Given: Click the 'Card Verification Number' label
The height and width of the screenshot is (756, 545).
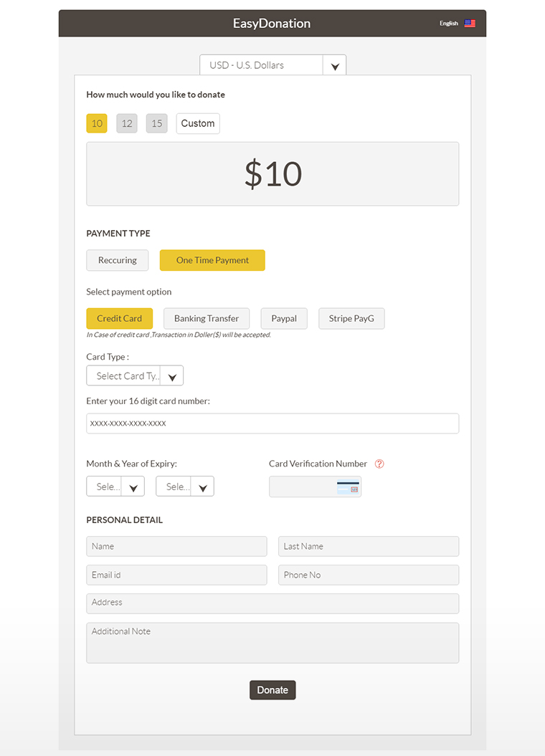Looking at the screenshot, I should 318,464.
